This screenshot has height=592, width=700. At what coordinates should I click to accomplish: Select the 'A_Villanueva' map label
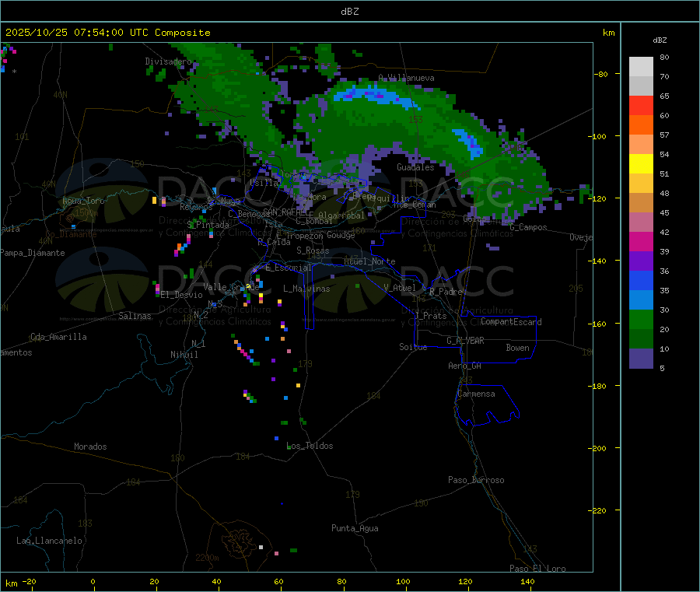tap(406, 78)
